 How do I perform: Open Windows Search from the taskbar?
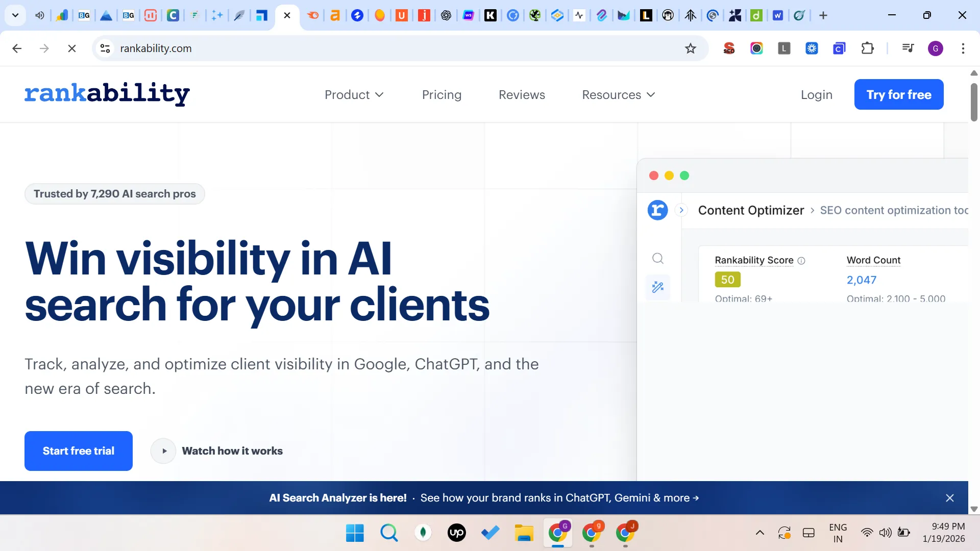[x=389, y=533]
